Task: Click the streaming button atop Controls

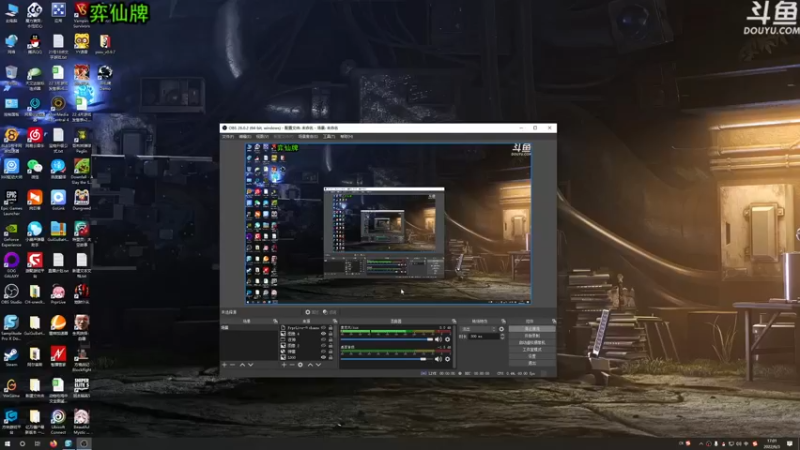Action: tap(532, 328)
